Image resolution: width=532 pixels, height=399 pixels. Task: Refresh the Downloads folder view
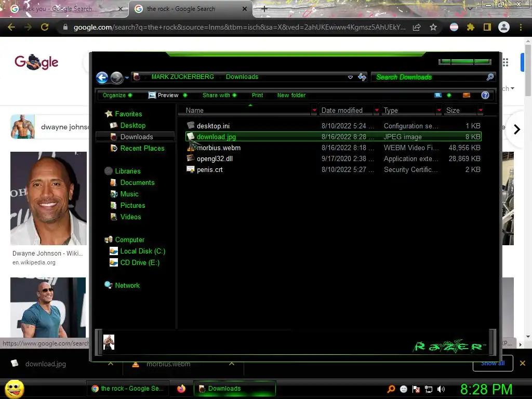(362, 77)
